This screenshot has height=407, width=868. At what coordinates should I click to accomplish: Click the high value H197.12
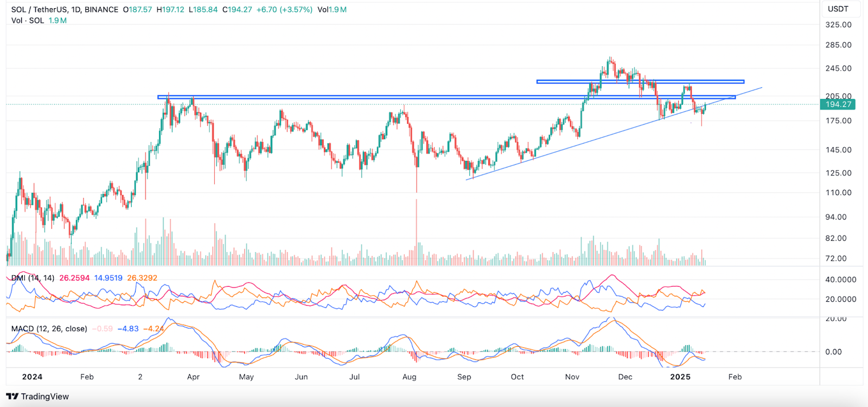point(170,10)
